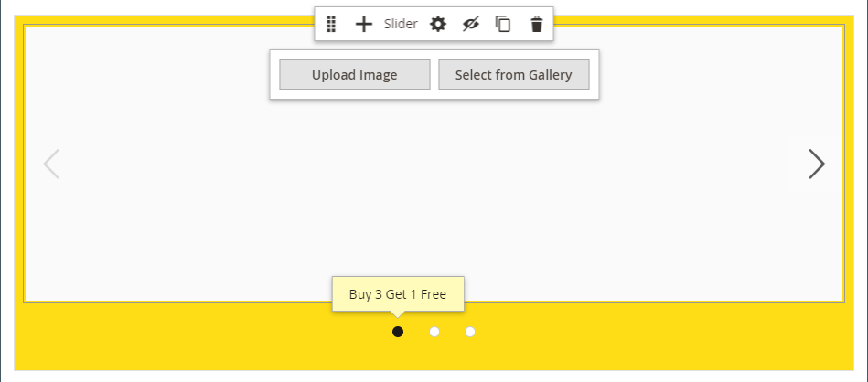Click blank toolbar space between Slider and gear
The width and height of the screenshot is (868, 382).
point(423,24)
